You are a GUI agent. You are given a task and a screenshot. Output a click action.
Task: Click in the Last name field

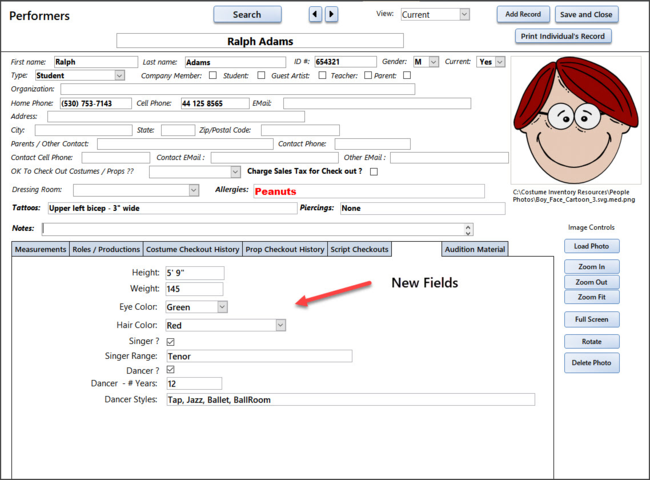coord(235,62)
